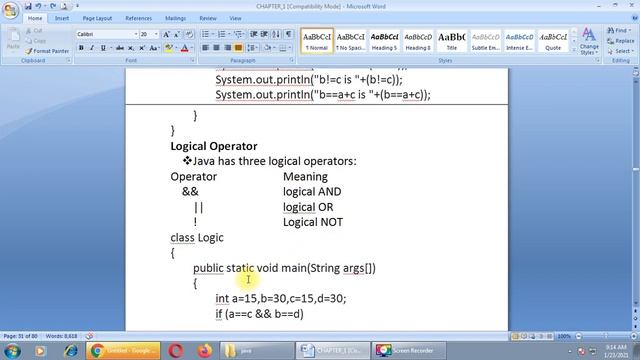Open the shading paint bucket control
This screenshot has height=360, width=640.
(x=267, y=48)
